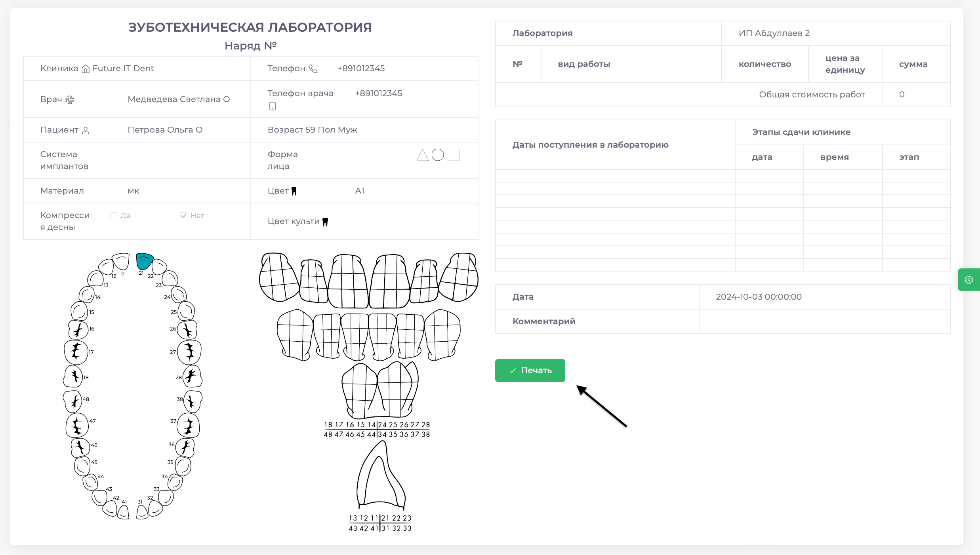The width and height of the screenshot is (980, 555).
Task: Select tooth 35 on the lower arch
Action: click(x=183, y=466)
